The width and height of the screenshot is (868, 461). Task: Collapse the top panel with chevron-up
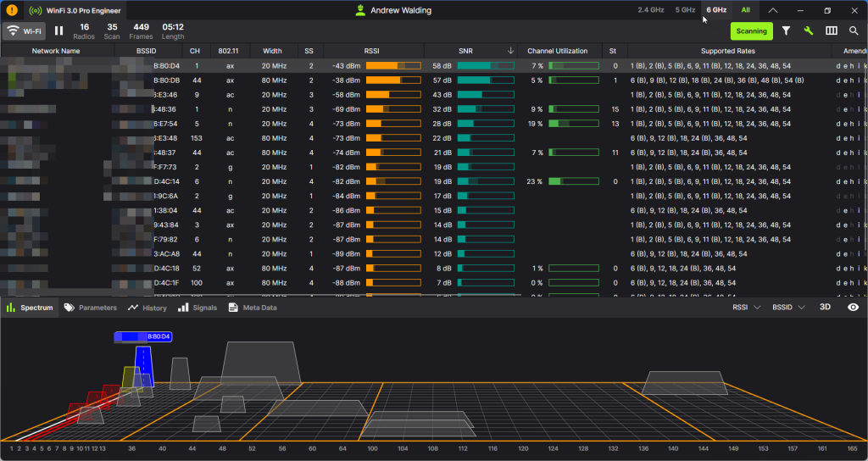772,10
